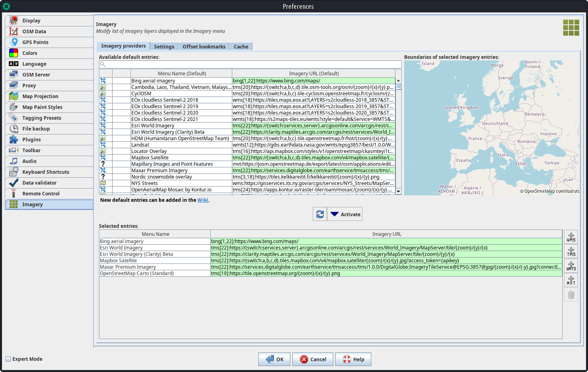
Task: Open Keyboard Shortcuts icon
Action: tap(14, 172)
